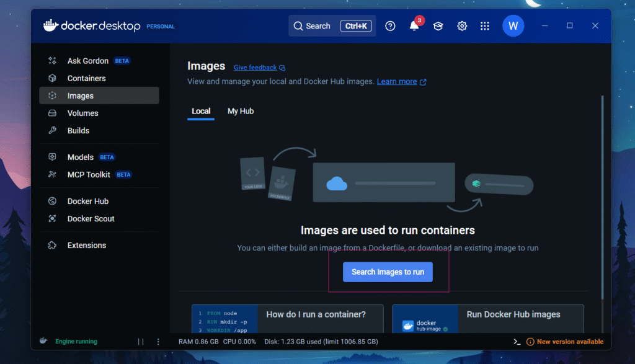635x364 pixels.
Task: Go to Volumes in the sidebar
Action: point(82,113)
